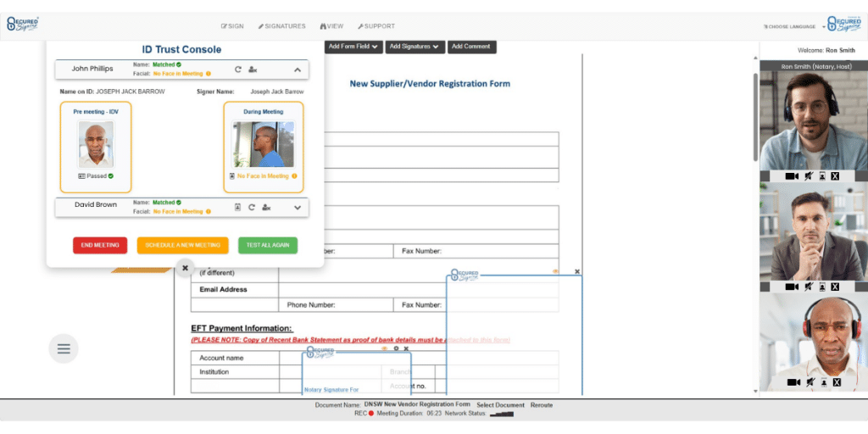Expand the David Brown row
This screenshot has width=868, height=434.
298,208
